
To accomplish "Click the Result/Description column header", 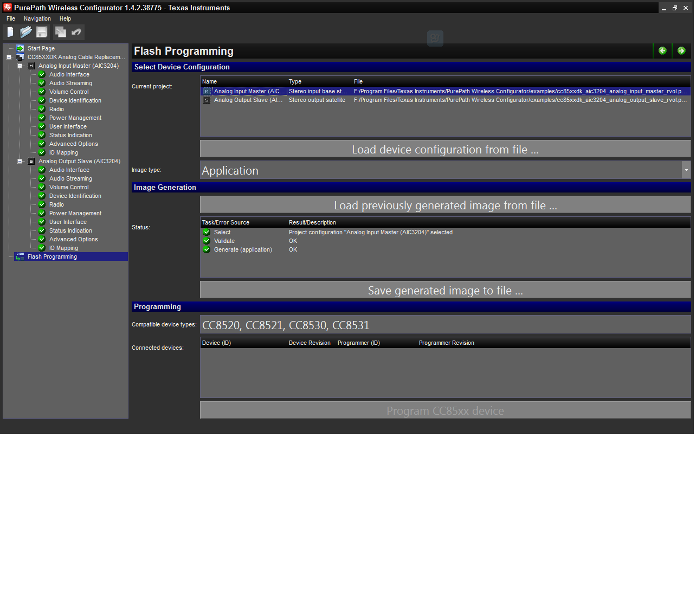I will (x=312, y=222).
